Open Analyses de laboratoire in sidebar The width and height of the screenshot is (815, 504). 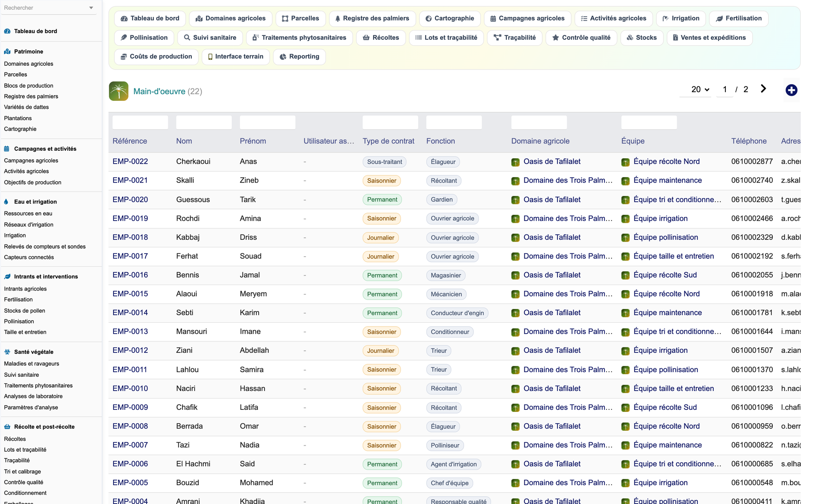[x=33, y=396]
